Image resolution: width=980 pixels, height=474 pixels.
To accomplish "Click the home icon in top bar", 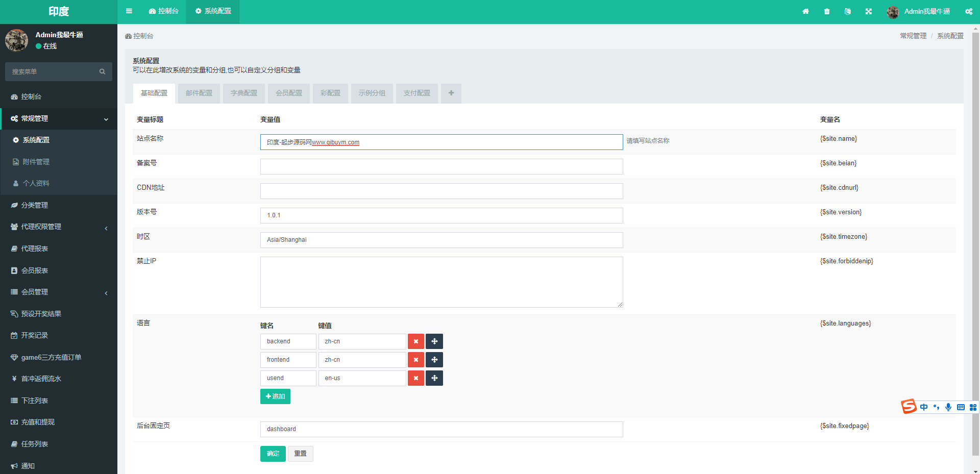I will (805, 11).
